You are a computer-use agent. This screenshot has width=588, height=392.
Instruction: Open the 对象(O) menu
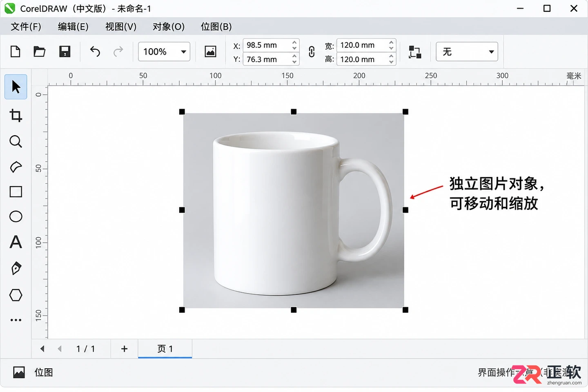pyautogui.click(x=169, y=27)
